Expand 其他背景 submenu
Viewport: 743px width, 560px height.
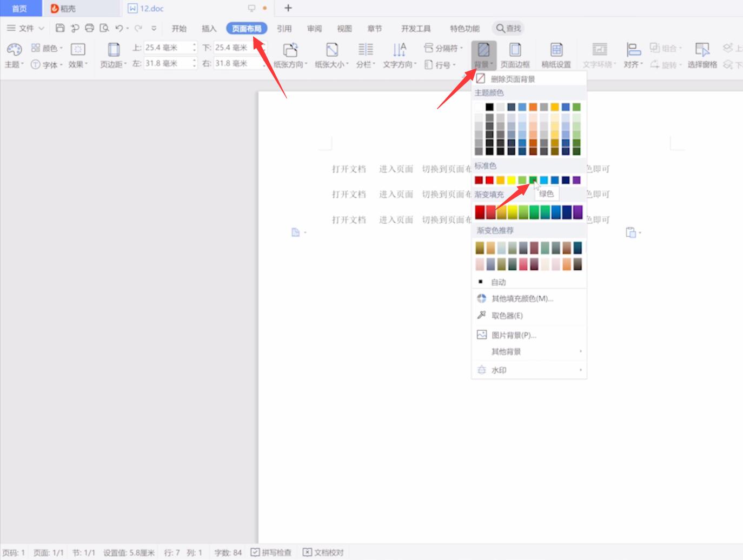[529, 351]
